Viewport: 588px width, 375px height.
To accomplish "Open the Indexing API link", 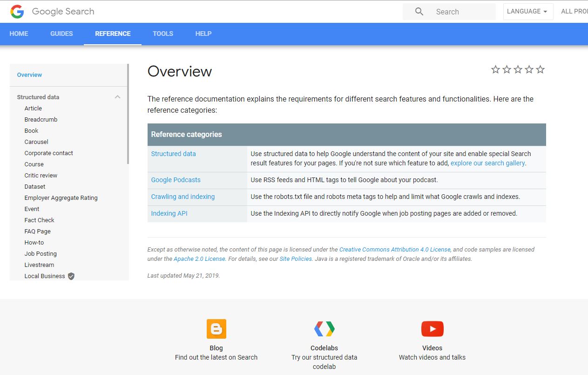I will click(x=169, y=213).
